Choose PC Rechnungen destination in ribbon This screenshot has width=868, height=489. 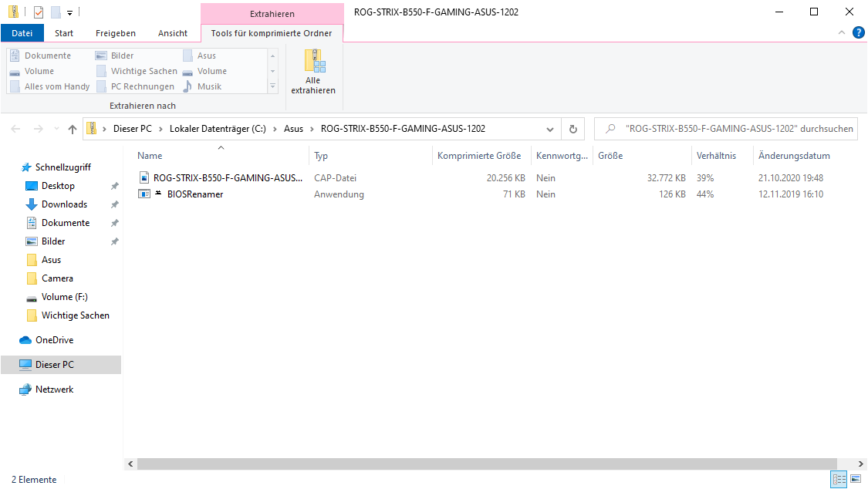tap(136, 86)
